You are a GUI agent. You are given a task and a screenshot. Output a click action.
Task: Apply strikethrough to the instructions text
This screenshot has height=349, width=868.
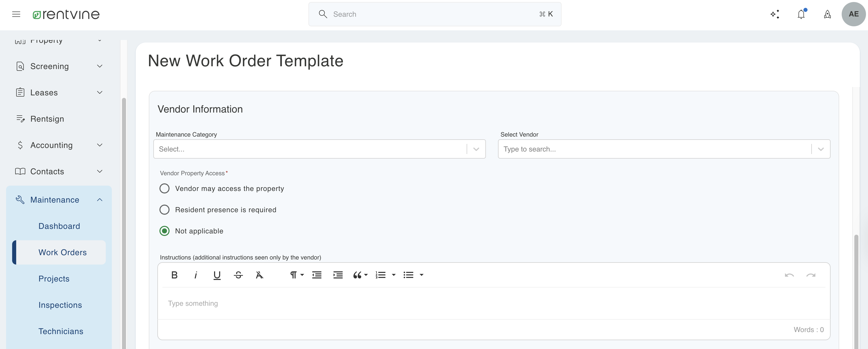pyautogui.click(x=238, y=275)
